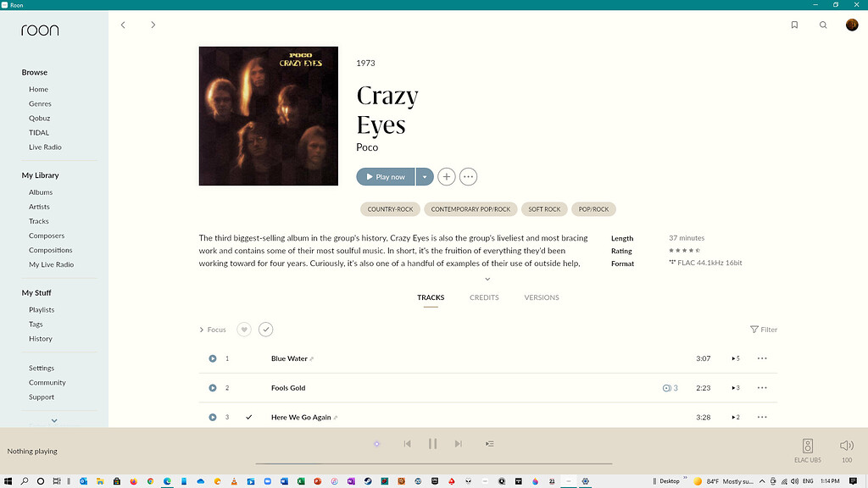Open the user profile avatar

(852, 25)
